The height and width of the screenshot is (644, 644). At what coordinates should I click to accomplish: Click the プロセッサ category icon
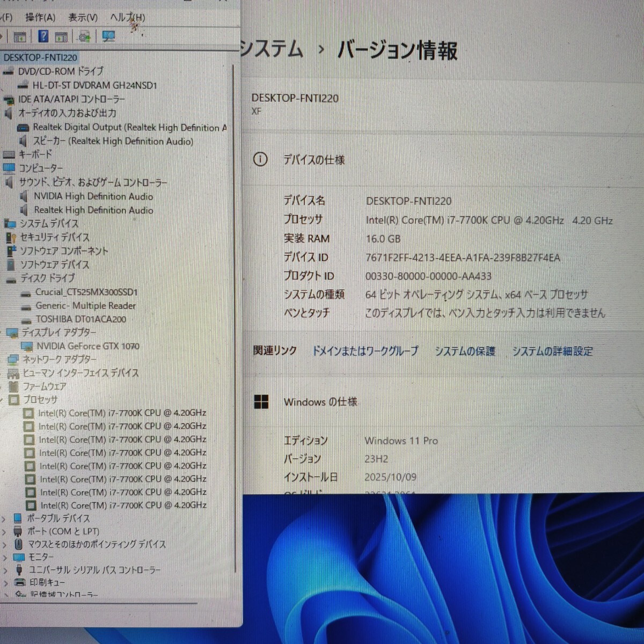(x=14, y=400)
